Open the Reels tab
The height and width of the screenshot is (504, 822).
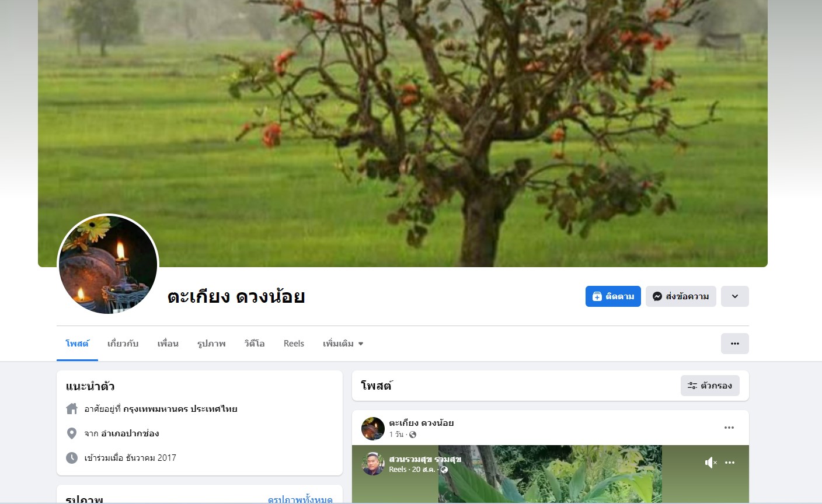tap(294, 344)
